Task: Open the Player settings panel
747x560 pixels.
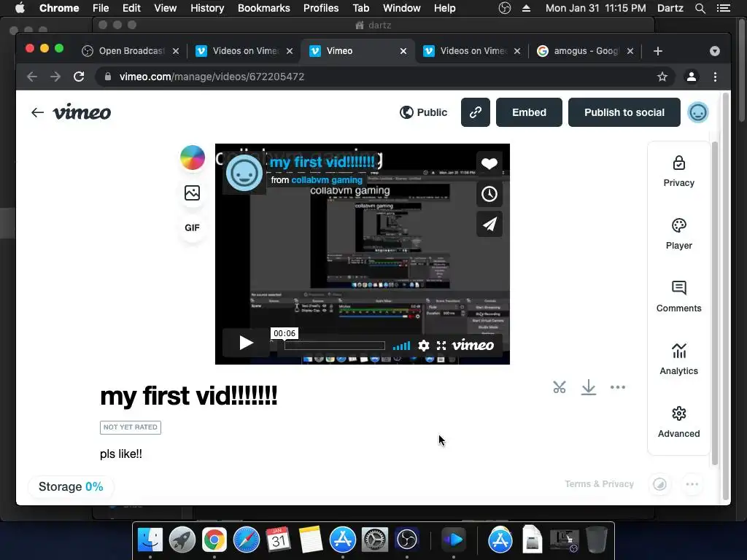Action: (678, 234)
